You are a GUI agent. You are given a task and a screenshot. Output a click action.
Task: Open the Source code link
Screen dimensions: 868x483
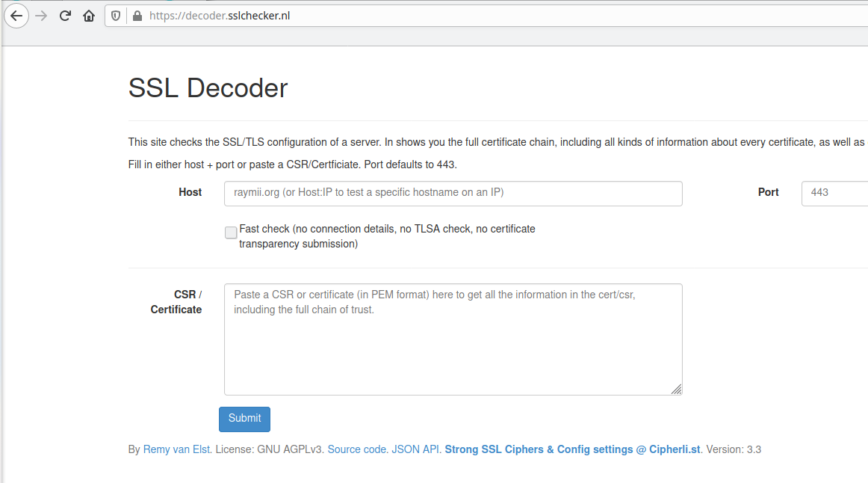(x=357, y=449)
